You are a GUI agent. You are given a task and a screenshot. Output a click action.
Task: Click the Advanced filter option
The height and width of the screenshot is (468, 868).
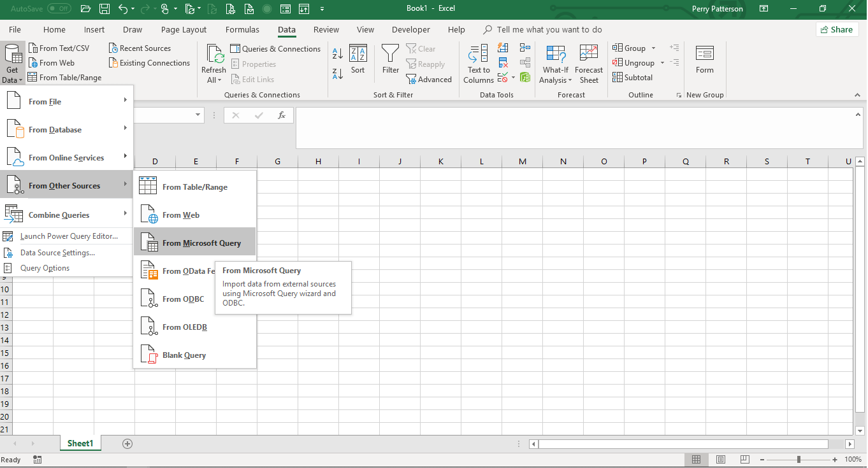point(429,80)
